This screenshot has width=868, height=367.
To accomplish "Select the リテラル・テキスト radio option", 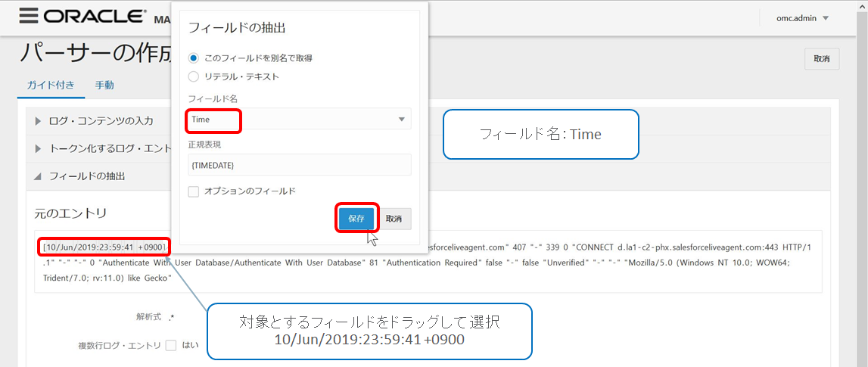I will 193,76.
